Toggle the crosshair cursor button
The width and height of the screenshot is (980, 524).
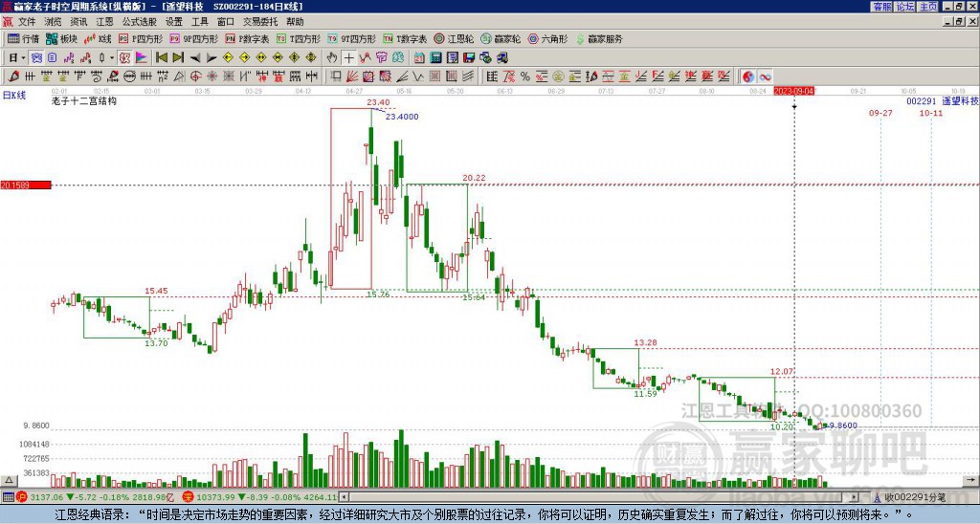pyautogui.click(x=348, y=58)
